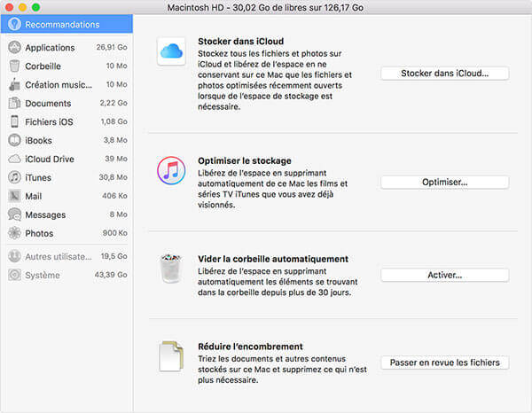The height and width of the screenshot is (413, 532).
Task: Click the 2,22 Go size value
Action: 113,103
